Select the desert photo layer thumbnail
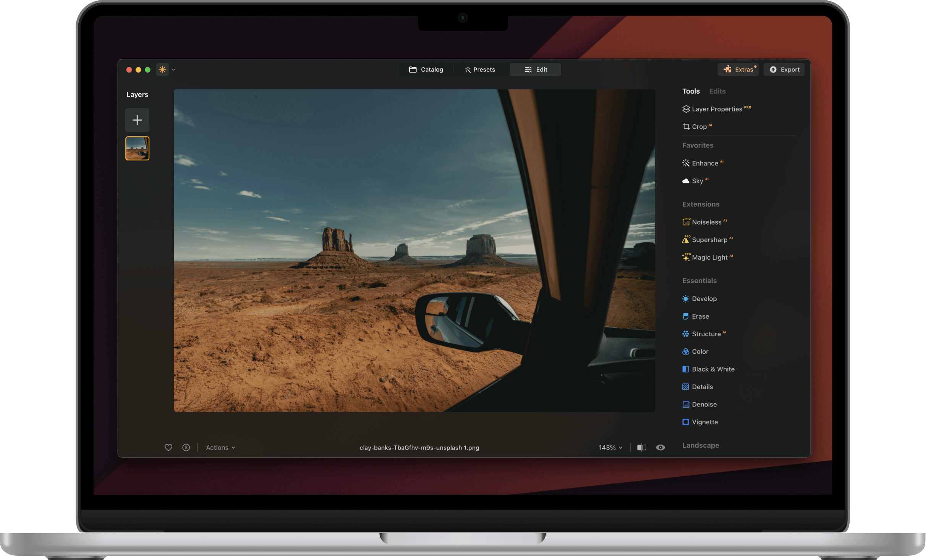 click(137, 148)
